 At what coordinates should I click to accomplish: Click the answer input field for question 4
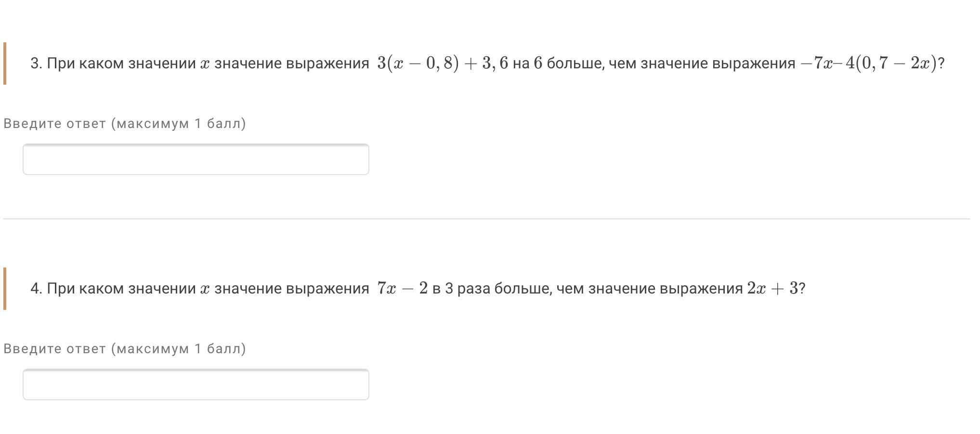pos(196,384)
